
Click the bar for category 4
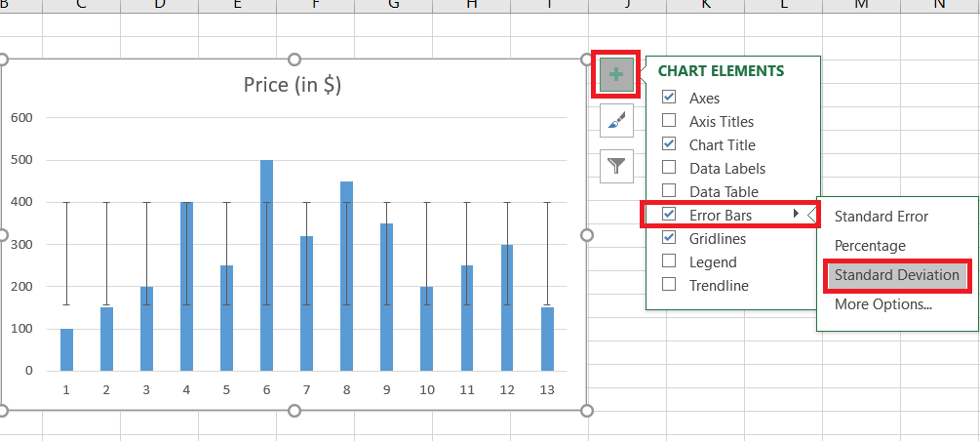click(186, 287)
